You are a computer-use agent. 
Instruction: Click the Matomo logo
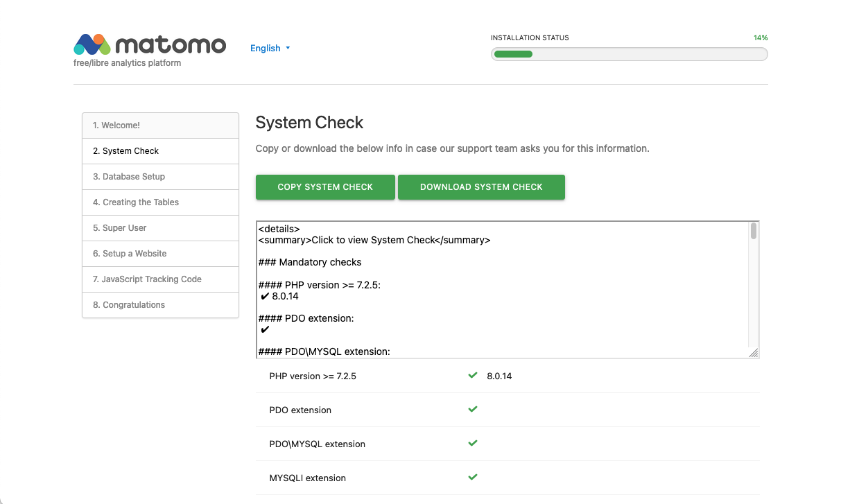point(150,44)
